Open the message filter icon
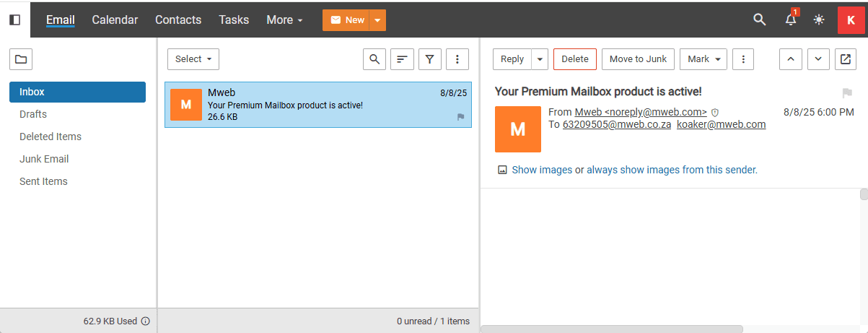 click(x=430, y=59)
